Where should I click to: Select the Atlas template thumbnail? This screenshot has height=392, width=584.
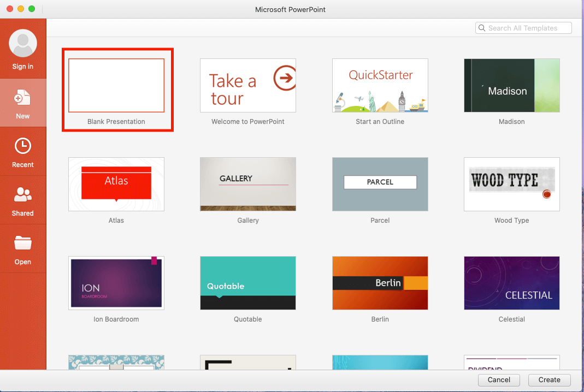[x=116, y=185]
